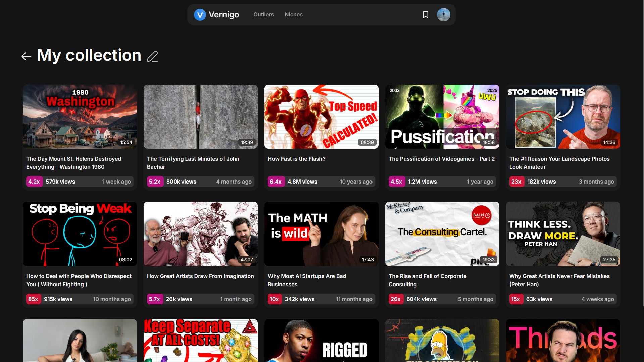Screen dimensions: 644x362
Task: Click the 23x outlier badge
Action: [x=516, y=182]
